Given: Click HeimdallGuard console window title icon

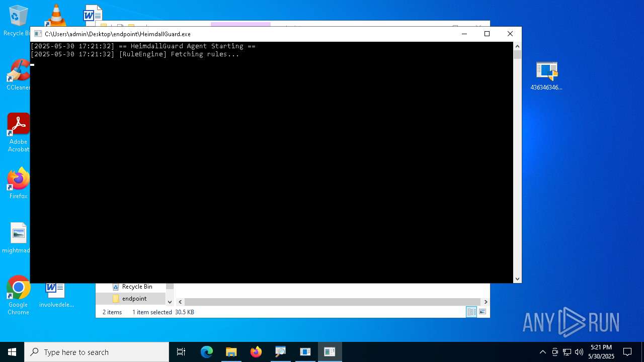Looking at the screenshot, I should pyautogui.click(x=38, y=34).
